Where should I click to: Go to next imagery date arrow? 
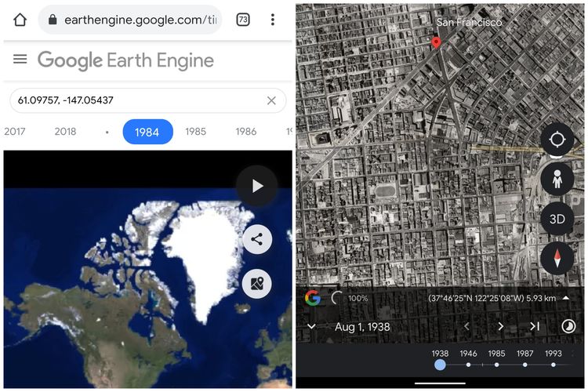click(501, 327)
